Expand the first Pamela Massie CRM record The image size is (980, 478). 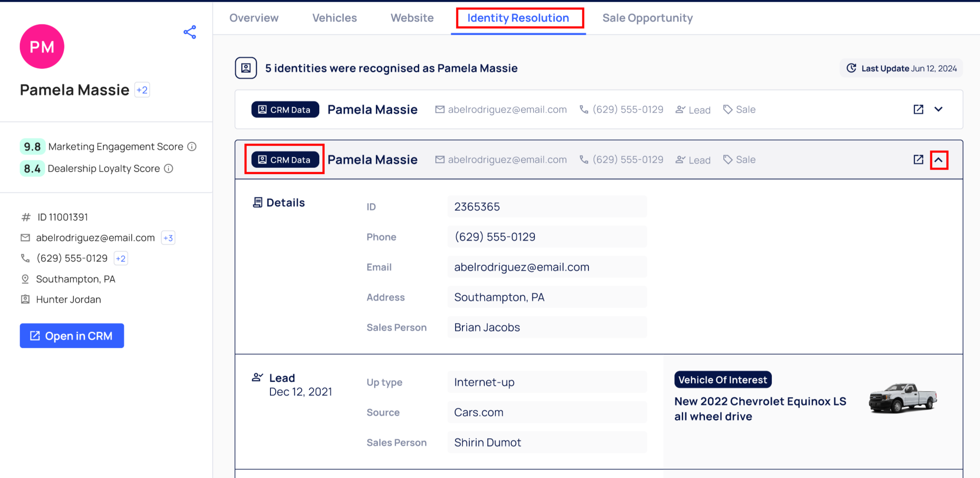pyautogui.click(x=938, y=109)
